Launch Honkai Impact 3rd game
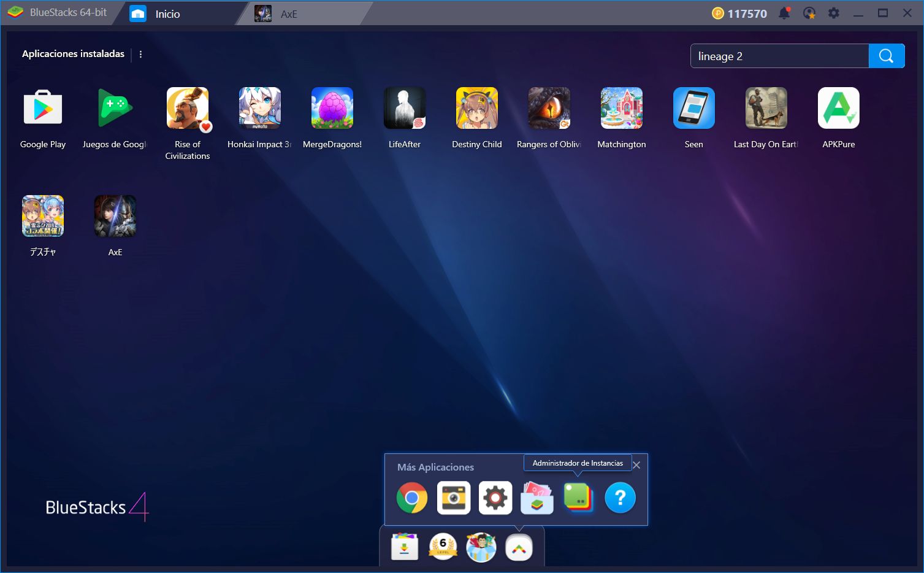This screenshot has width=924, height=573. click(x=260, y=108)
